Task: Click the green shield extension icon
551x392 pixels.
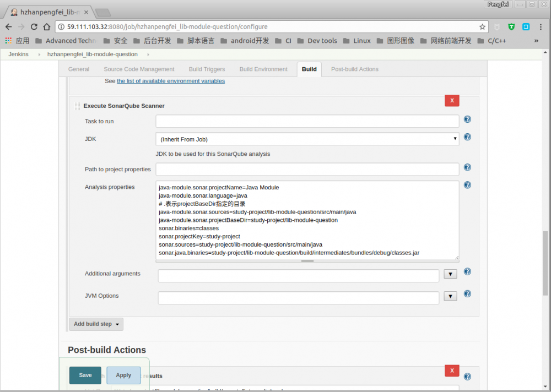Action: pos(511,26)
